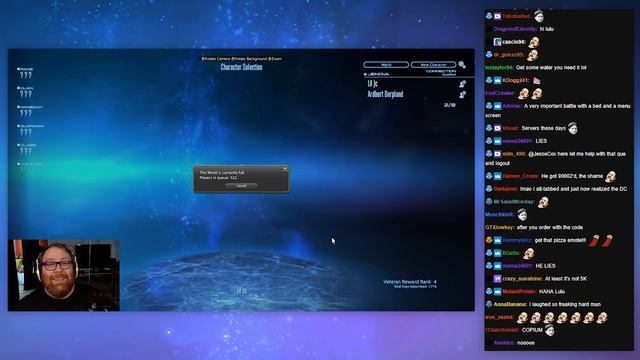The width and height of the screenshot is (640, 360).
Task: Select the JENOVA world entry
Action: tap(377, 74)
